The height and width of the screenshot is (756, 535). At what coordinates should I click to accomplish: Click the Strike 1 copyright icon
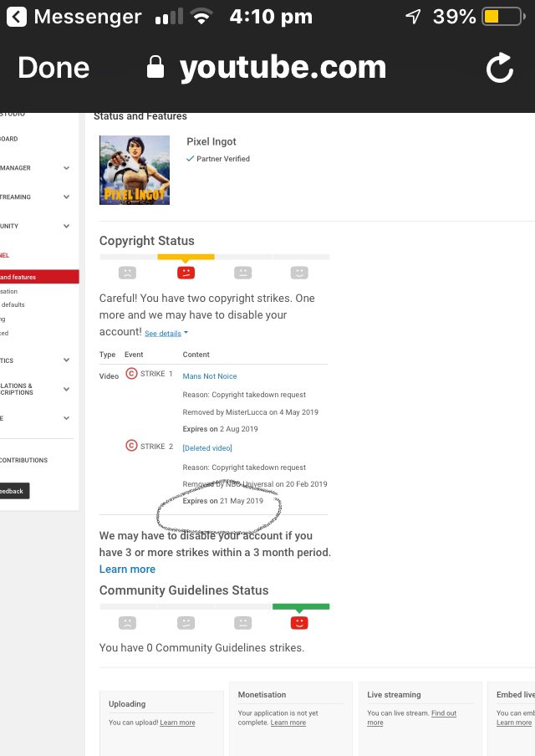[131, 373]
